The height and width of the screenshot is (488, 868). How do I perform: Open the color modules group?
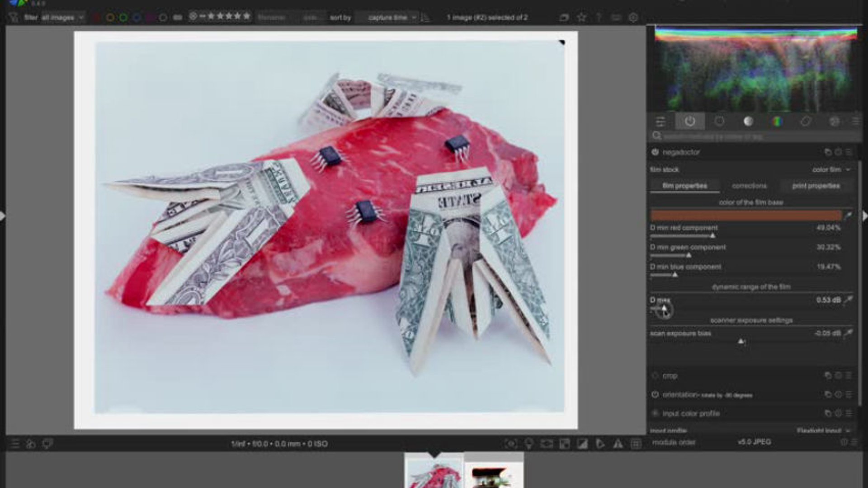click(x=777, y=121)
